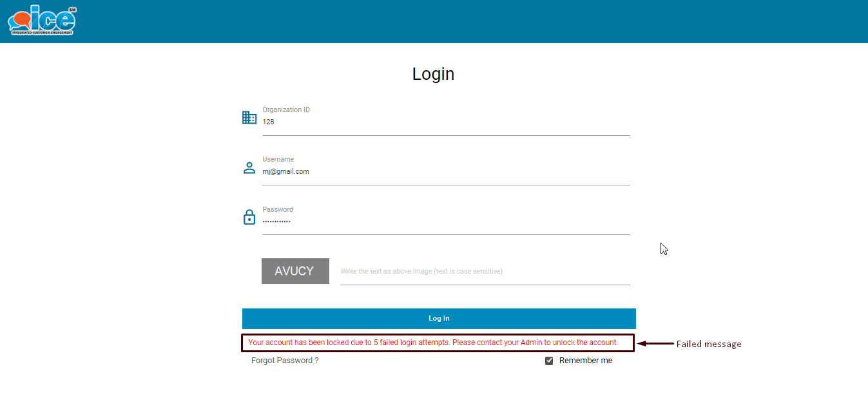
Task: Click the Password padlock icon
Action: click(249, 217)
